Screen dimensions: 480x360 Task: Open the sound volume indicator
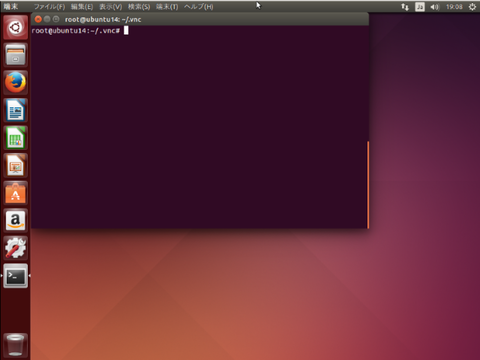click(x=435, y=7)
